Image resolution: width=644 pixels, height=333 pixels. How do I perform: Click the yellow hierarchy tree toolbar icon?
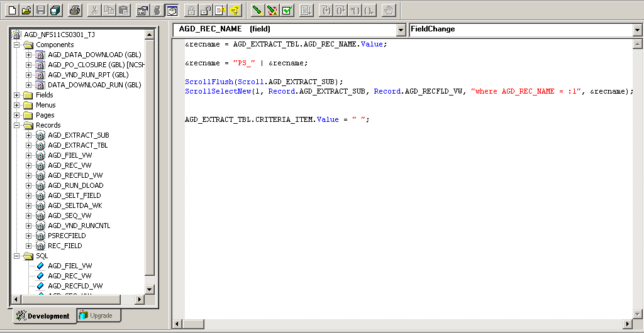pos(235,10)
